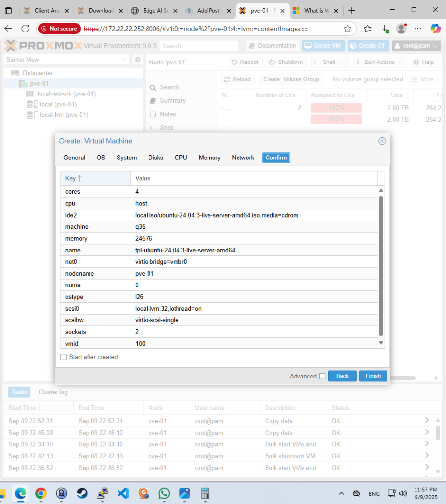Viewport: 446px width, 504px height.
Task: Click the browser refresh icon
Action: (x=25, y=29)
